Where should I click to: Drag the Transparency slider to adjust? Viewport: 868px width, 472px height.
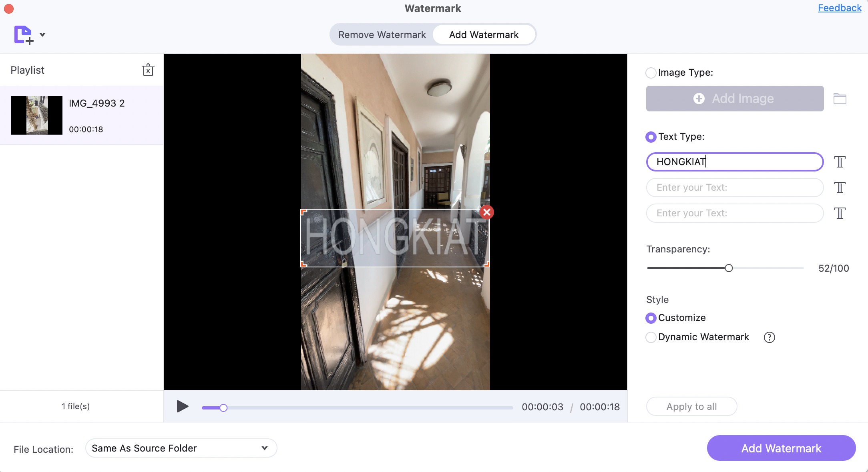(727, 268)
